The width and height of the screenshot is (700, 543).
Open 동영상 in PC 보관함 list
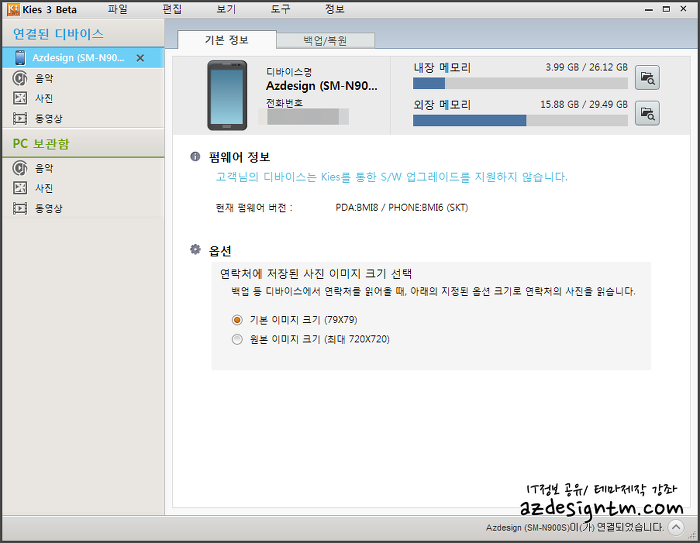click(x=49, y=208)
